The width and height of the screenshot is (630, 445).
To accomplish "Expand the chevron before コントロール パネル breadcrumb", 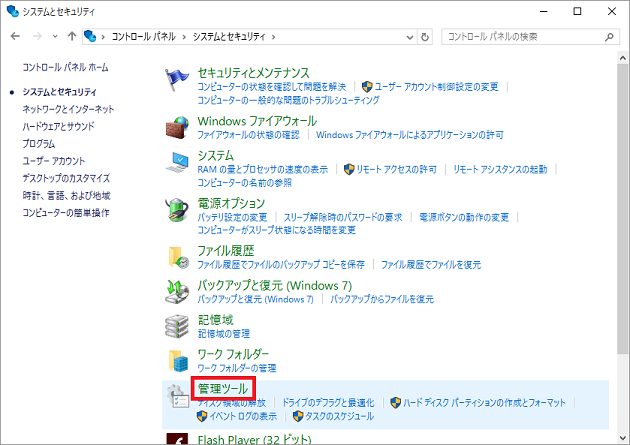I will pyautogui.click(x=103, y=37).
